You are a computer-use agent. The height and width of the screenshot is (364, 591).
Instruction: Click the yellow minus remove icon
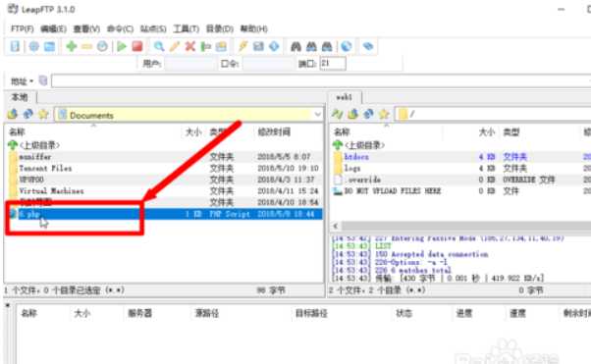click(86, 46)
